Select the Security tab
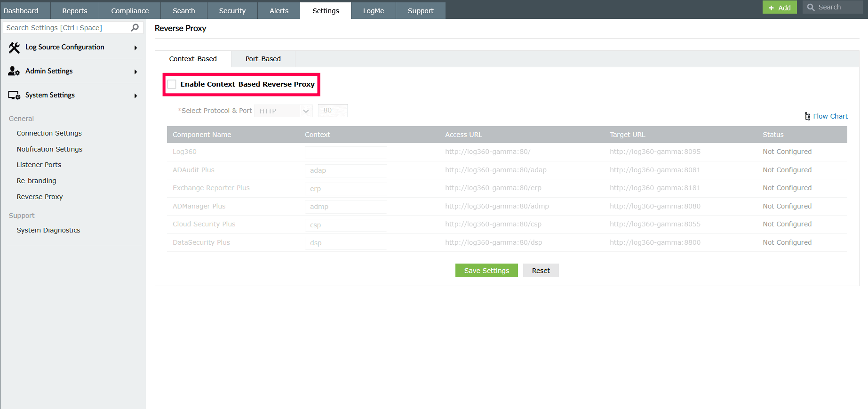Screen dimensions: 868x409 [x=232, y=10]
